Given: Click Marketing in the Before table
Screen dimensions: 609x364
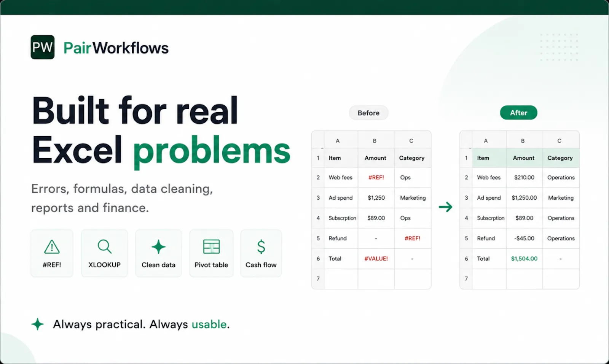Looking at the screenshot, I should click(413, 198).
